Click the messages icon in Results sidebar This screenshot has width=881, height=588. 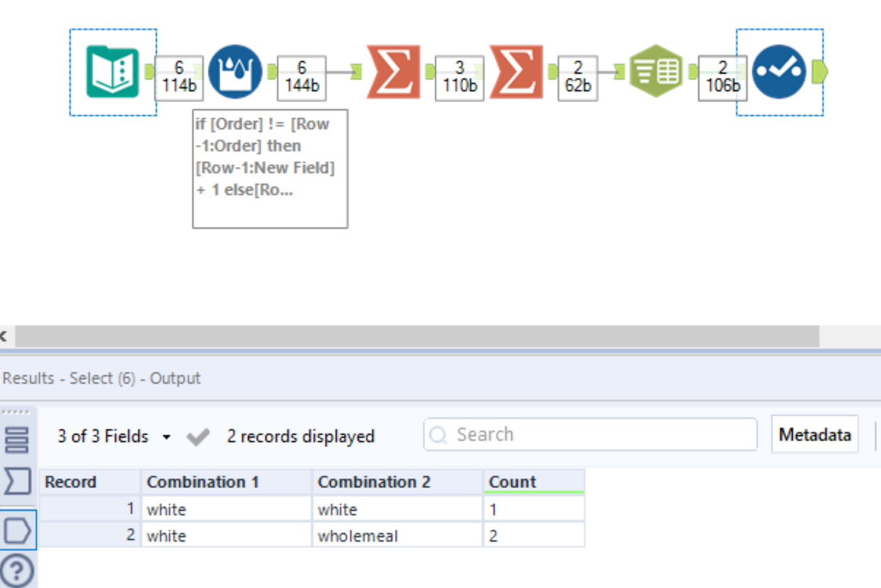pos(18,481)
